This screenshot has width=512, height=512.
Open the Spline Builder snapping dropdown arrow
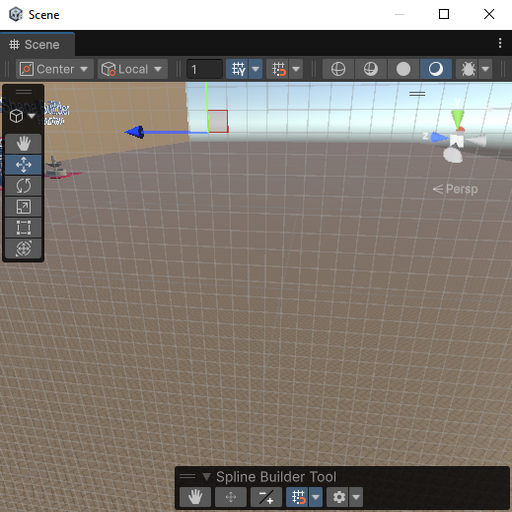coord(316,497)
